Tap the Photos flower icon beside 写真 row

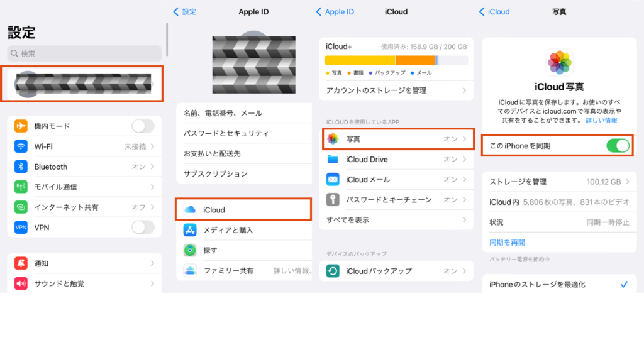tap(333, 139)
